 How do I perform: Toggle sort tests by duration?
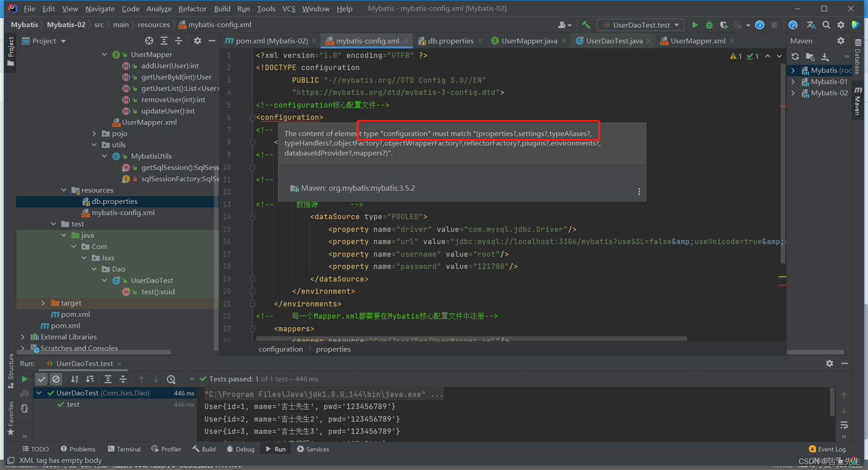pos(90,379)
